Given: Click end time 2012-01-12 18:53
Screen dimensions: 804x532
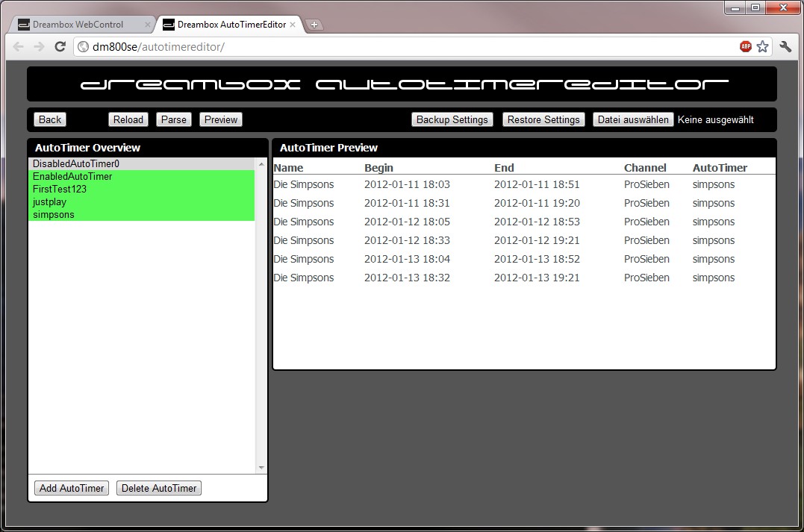Looking at the screenshot, I should coord(537,222).
